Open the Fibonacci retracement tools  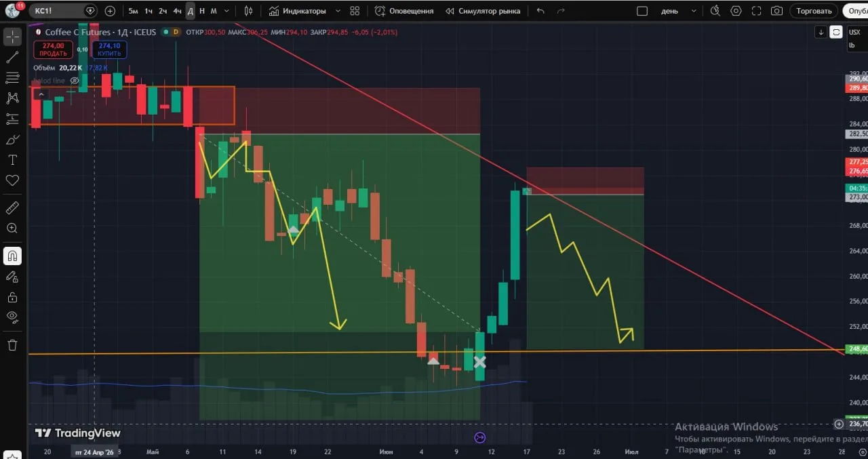(12, 77)
